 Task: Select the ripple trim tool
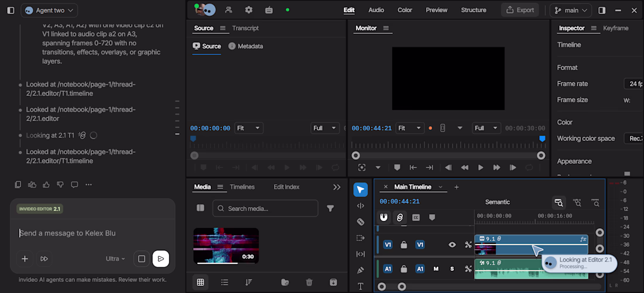click(361, 206)
